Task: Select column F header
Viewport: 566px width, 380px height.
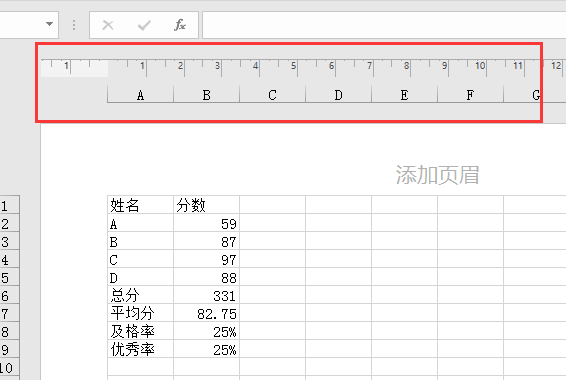Action: coord(470,95)
